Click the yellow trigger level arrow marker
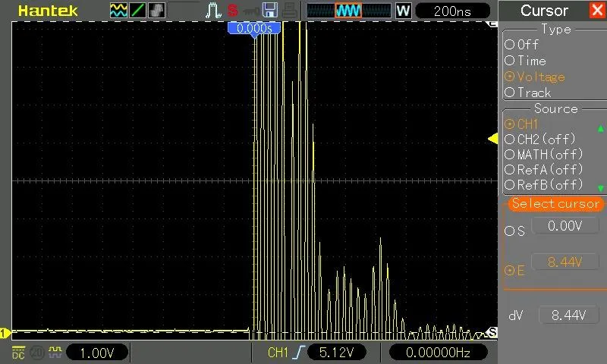Image resolution: width=607 pixels, height=364 pixels. click(492, 139)
